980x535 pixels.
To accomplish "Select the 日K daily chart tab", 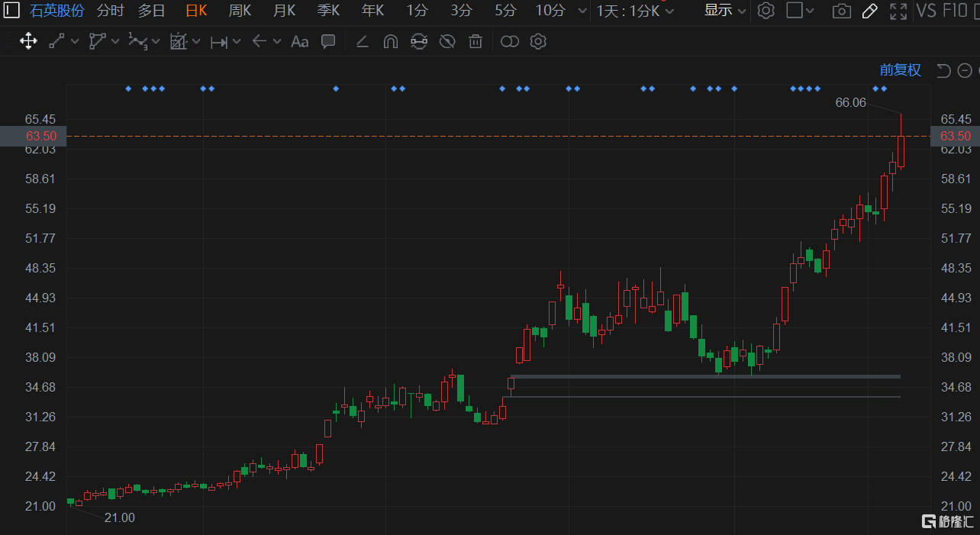I will click(196, 11).
